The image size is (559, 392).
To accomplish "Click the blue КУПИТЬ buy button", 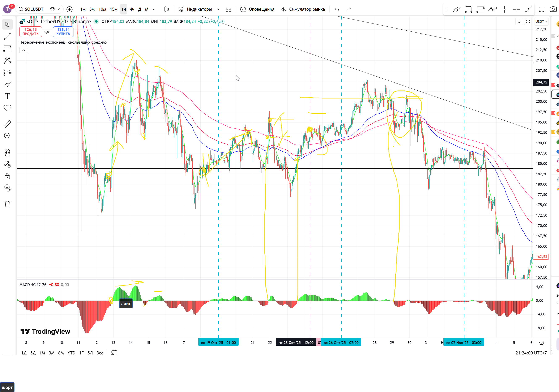I will click(63, 32).
